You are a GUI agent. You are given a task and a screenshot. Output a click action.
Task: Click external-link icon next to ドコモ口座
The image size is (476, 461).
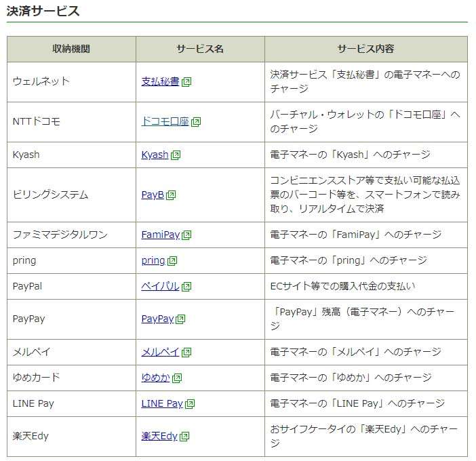pyautogui.click(x=196, y=122)
